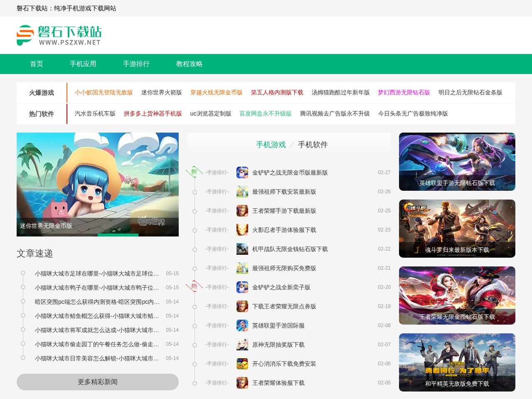Click the 新 badge on the ranking list
Screen dimensions: 532x399
194,172
